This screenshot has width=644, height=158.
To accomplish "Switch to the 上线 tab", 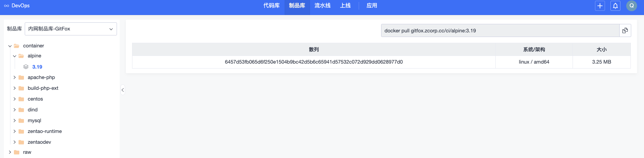I will pos(345,6).
